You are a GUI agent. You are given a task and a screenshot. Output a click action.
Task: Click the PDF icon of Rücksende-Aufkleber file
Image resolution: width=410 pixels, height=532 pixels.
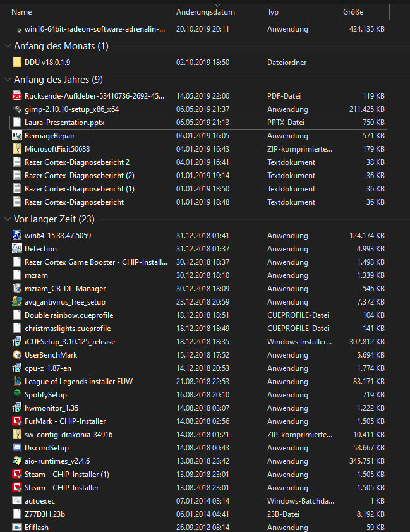pyautogui.click(x=17, y=96)
